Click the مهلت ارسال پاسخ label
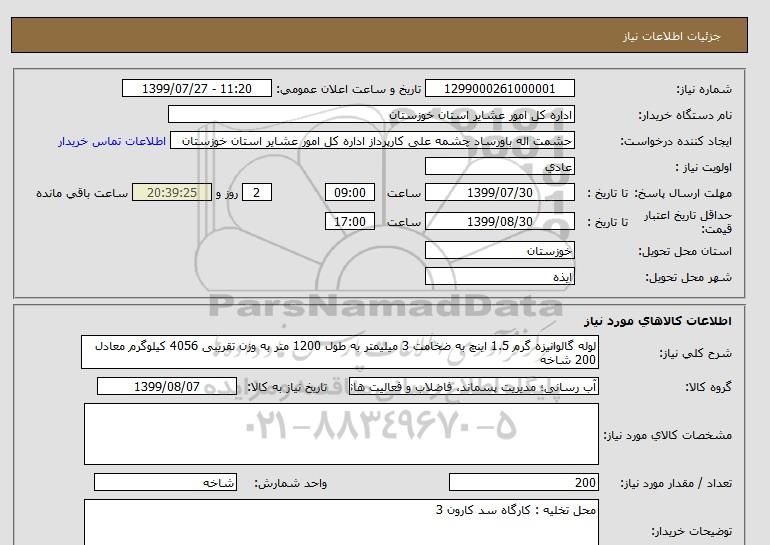This screenshot has height=545, width=770. coord(683,193)
